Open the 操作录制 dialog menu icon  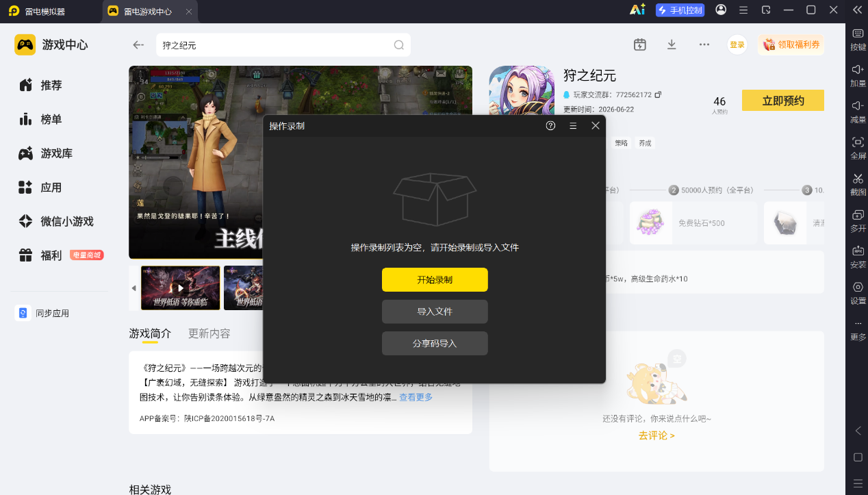573,126
